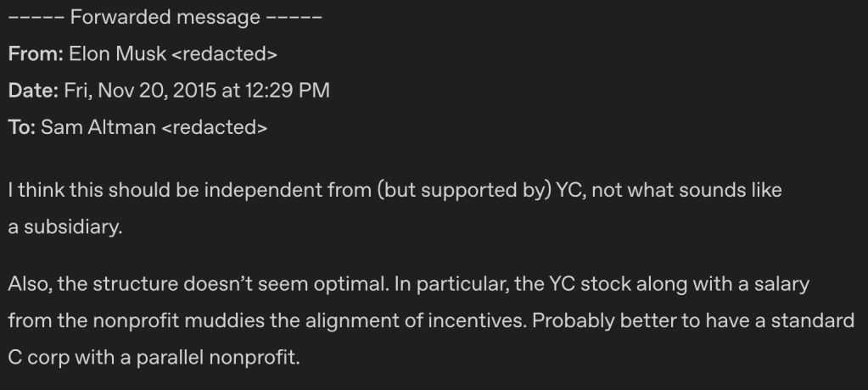The width and height of the screenshot is (868, 390).
Task: Click the recipient name Sam Altman
Action: (x=98, y=128)
